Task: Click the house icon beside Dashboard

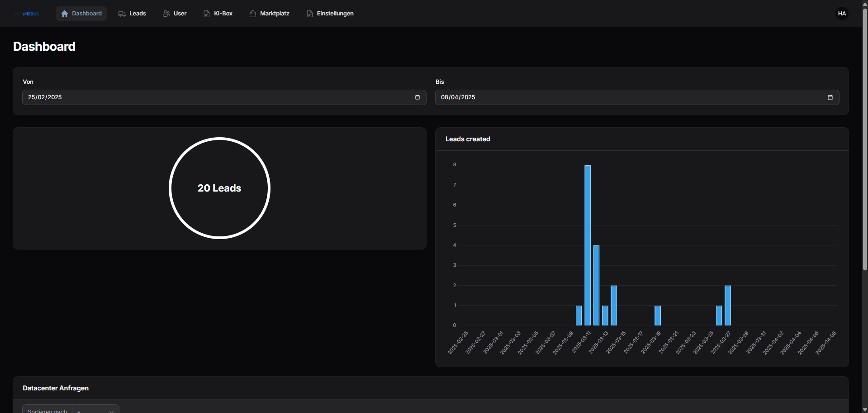Action: 65,14
